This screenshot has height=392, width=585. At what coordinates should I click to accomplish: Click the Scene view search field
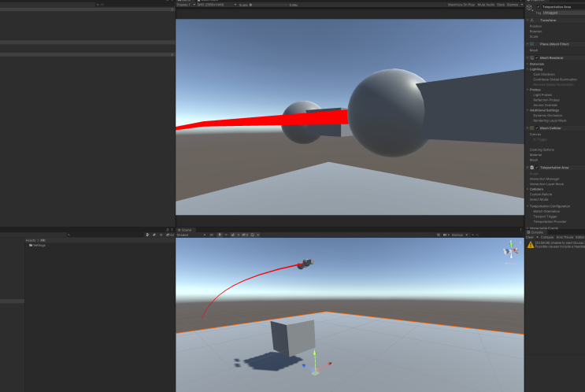(x=496, y=235)
